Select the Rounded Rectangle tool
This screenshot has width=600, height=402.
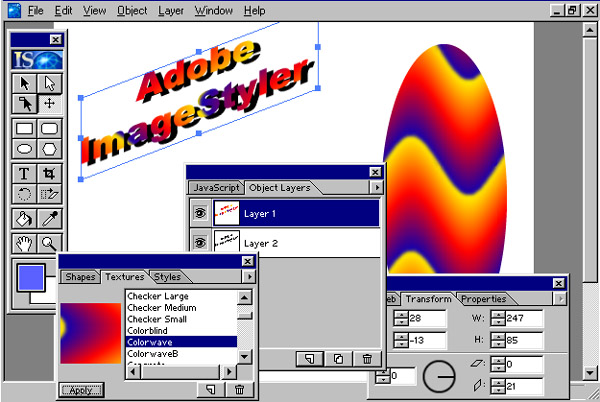[x=50, y=129]
